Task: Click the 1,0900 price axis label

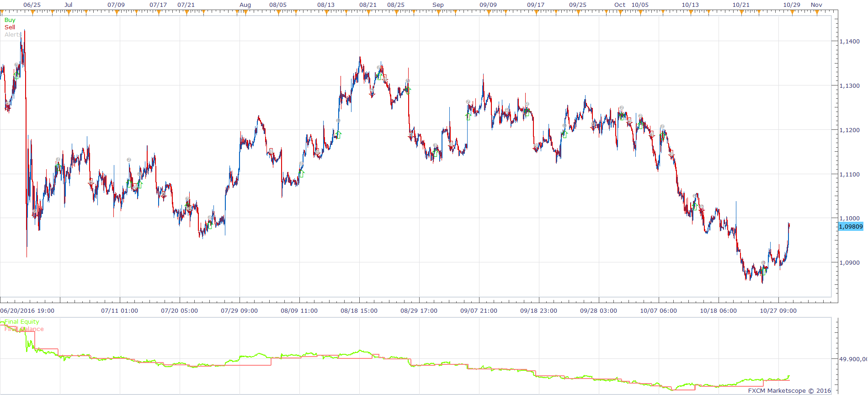Action: tap(849, 263)
